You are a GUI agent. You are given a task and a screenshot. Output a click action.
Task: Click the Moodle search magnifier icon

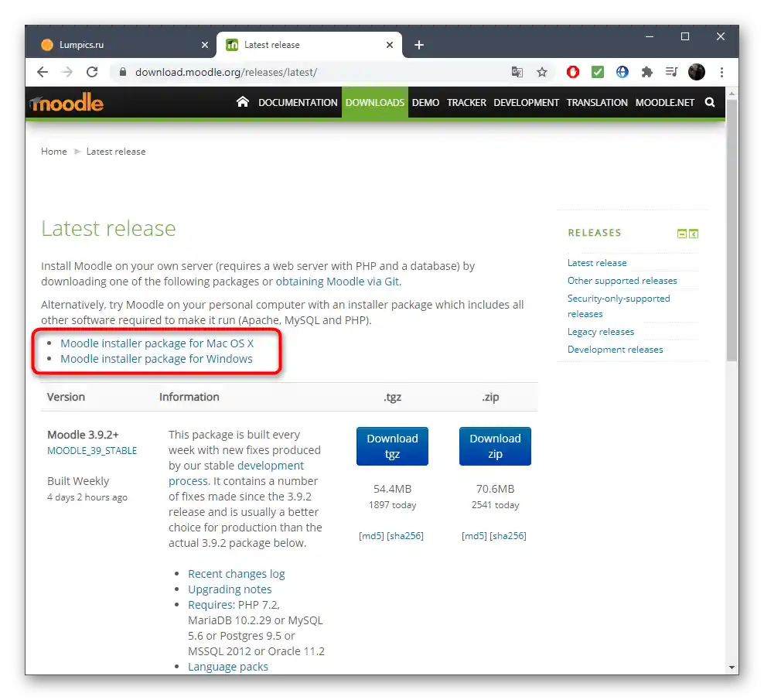click(x=710, y=102)
